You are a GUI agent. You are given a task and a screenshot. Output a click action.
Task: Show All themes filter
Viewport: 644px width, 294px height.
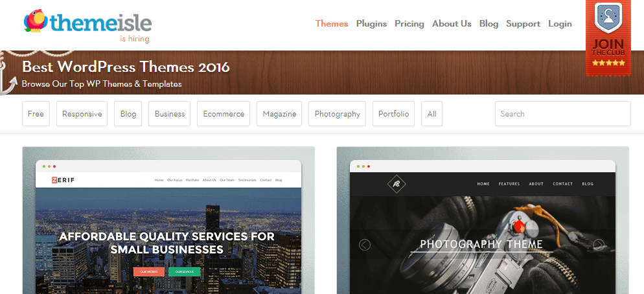431,114
